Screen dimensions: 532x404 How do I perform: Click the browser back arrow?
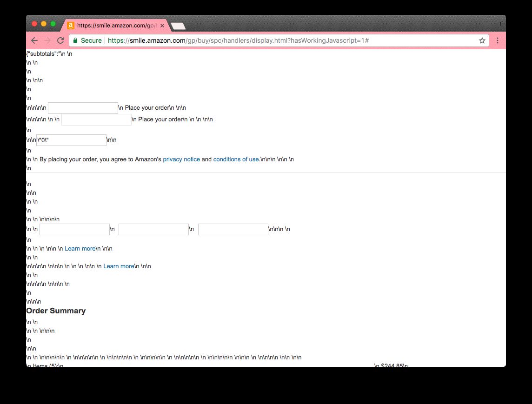pyautogui.click(x=34, y=40)
